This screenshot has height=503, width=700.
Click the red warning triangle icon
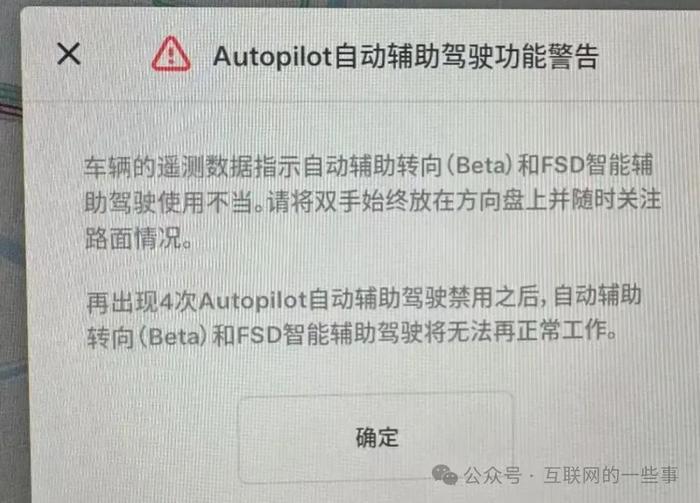pyautogui.click(x=171, y=54)
